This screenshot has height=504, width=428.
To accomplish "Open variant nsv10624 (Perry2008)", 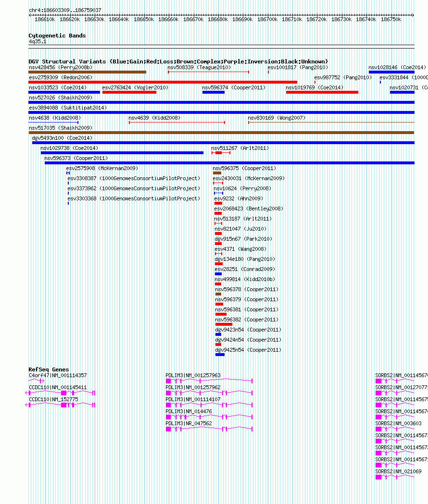I will pyautogui.click(x=242, y=188).
